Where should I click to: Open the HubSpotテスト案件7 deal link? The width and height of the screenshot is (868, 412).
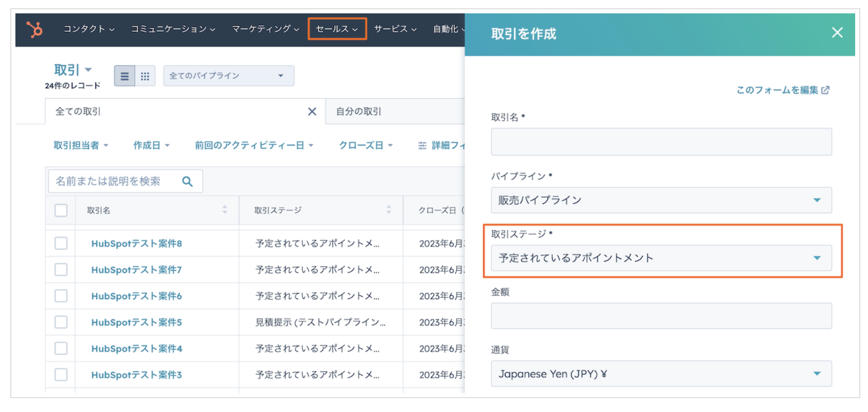[137, 270]
